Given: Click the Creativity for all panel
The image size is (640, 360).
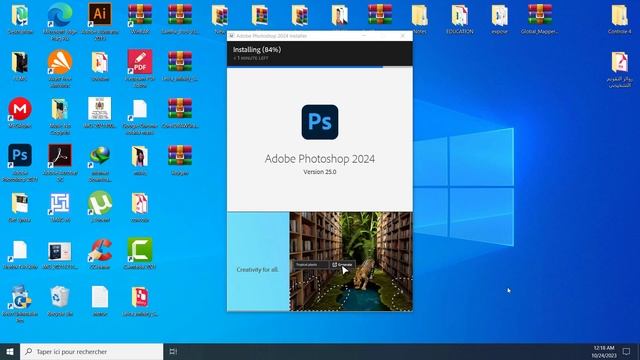Looking at the screenshot, I should (258, 261).
